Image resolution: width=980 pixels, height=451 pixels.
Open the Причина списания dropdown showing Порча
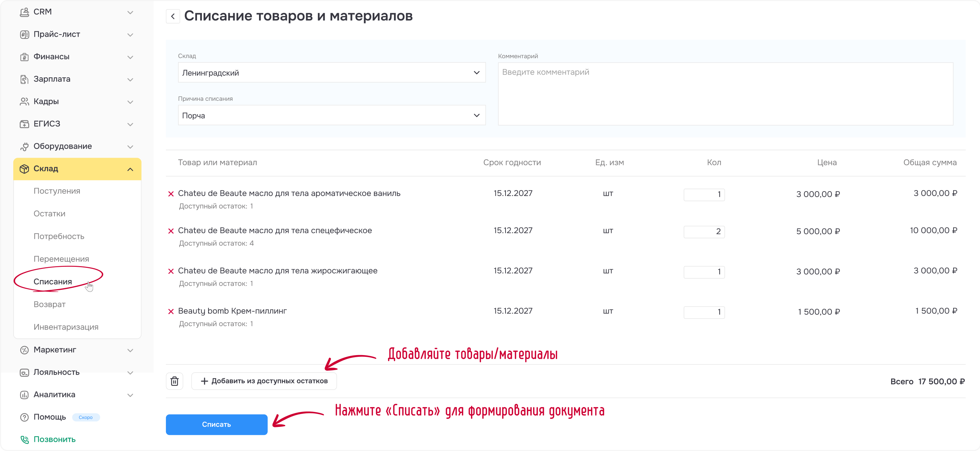(332, 115)
